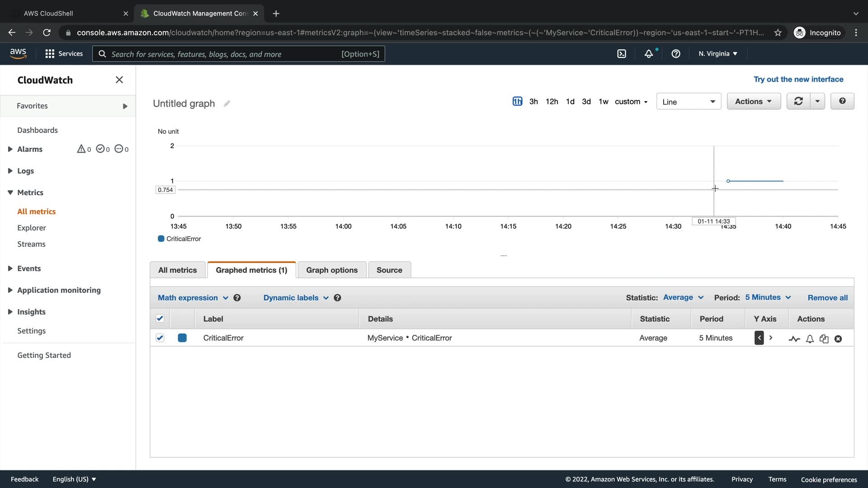Open AWS CloudShell icon in top navbar

pyautogui.click(x=622, y=54)
